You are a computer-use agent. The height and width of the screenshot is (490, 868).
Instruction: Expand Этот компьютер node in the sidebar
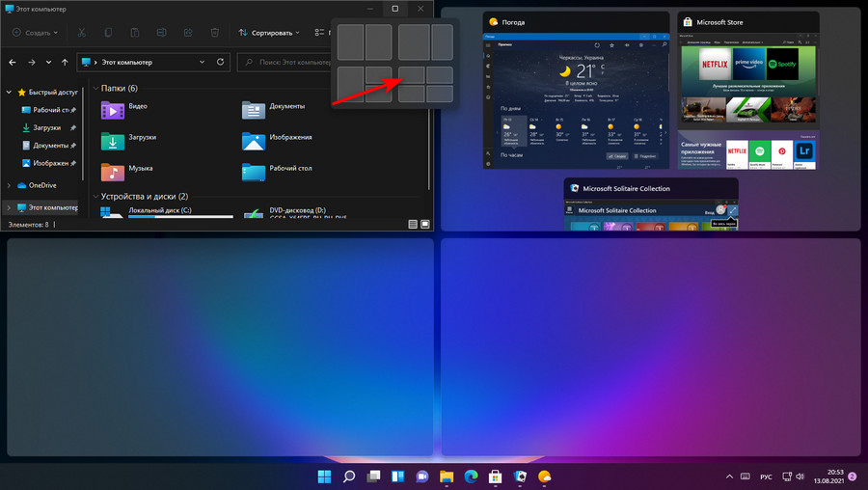tap(9, 207)
